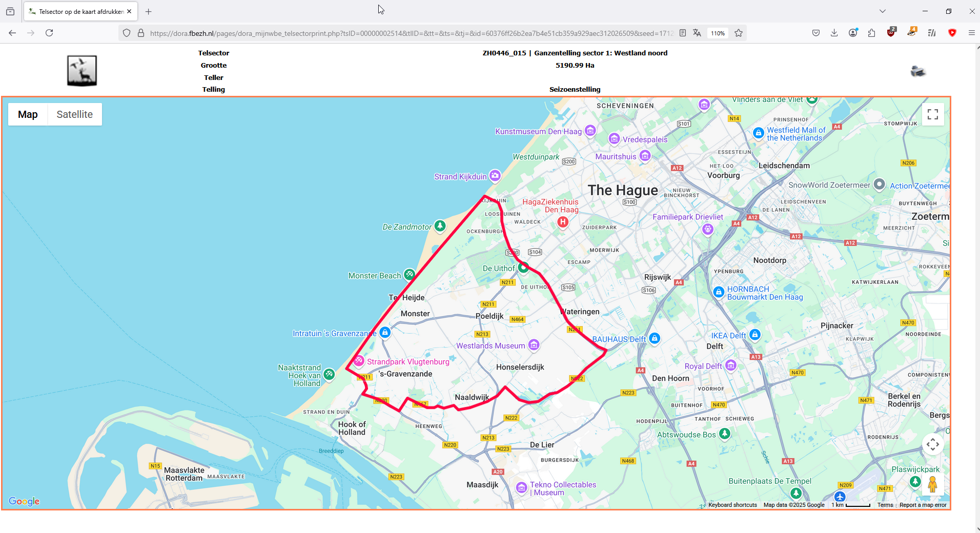The width and height of the screenshot is (980, 533).
Task: Click the printer icon to print map
Action: click(917, 71)
